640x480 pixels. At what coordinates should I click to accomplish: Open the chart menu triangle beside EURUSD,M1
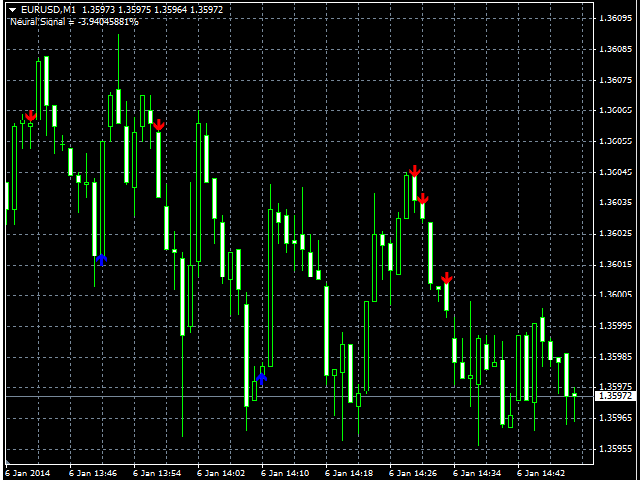[13, 9]
